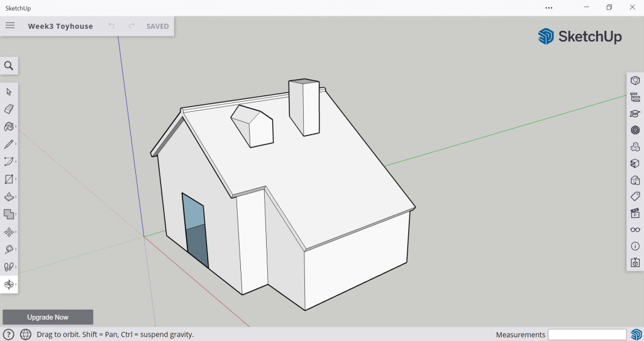644x341 pixels.
Task: Click into the Measurements input box
Action: 587,335
